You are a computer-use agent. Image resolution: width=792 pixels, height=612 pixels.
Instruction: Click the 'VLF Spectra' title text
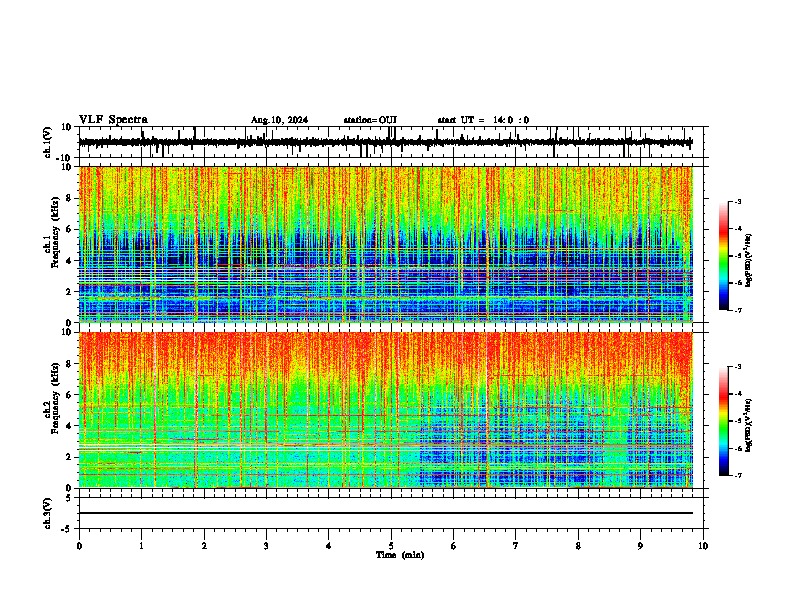point(113,120)
